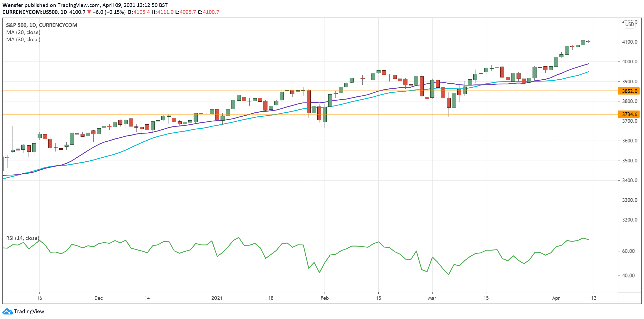Open the S&P 500 chart legend
This screenshot has height=319, width=644.
[x=41, y=25]
